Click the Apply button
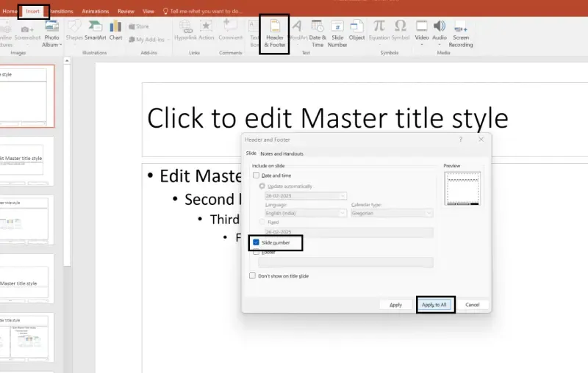The image size is (588, 373). pyautogui.click(x=395, y=305)
